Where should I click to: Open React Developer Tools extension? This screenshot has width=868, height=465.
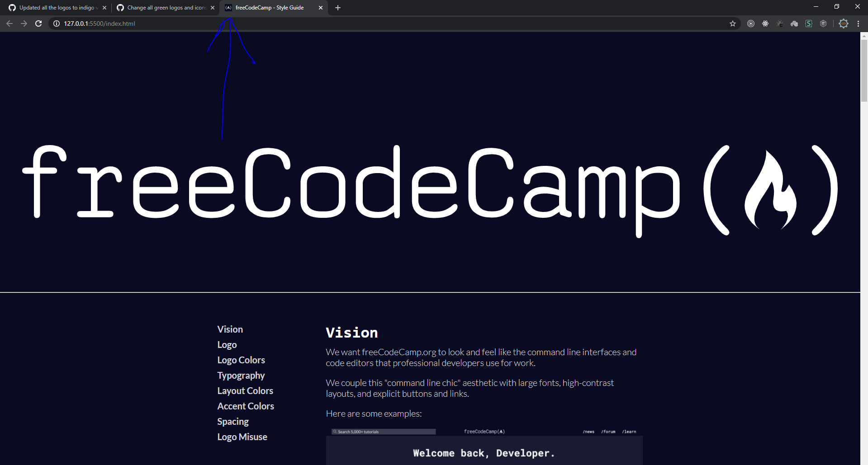tap(765, 23)
